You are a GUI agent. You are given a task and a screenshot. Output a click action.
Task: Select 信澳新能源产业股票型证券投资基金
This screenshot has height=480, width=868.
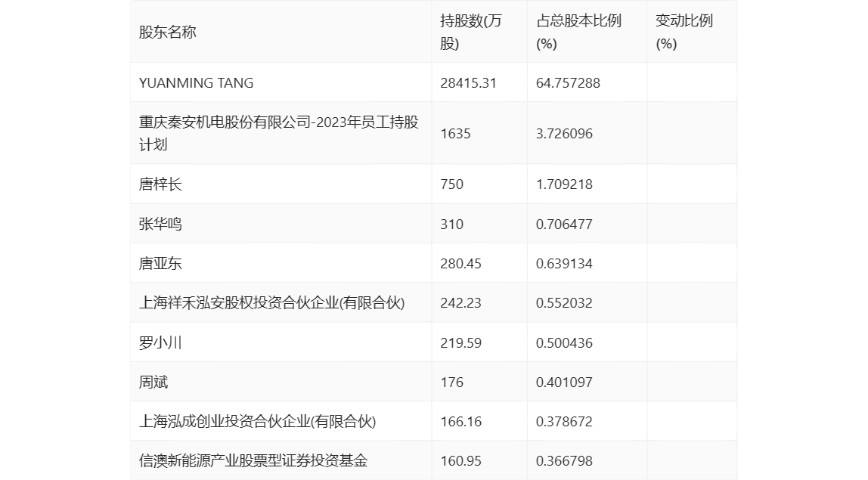(253, 460)
